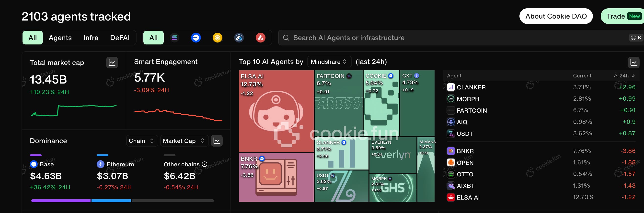
Task: Sort table by 24h change arrow
Action: tap(633, 76)
